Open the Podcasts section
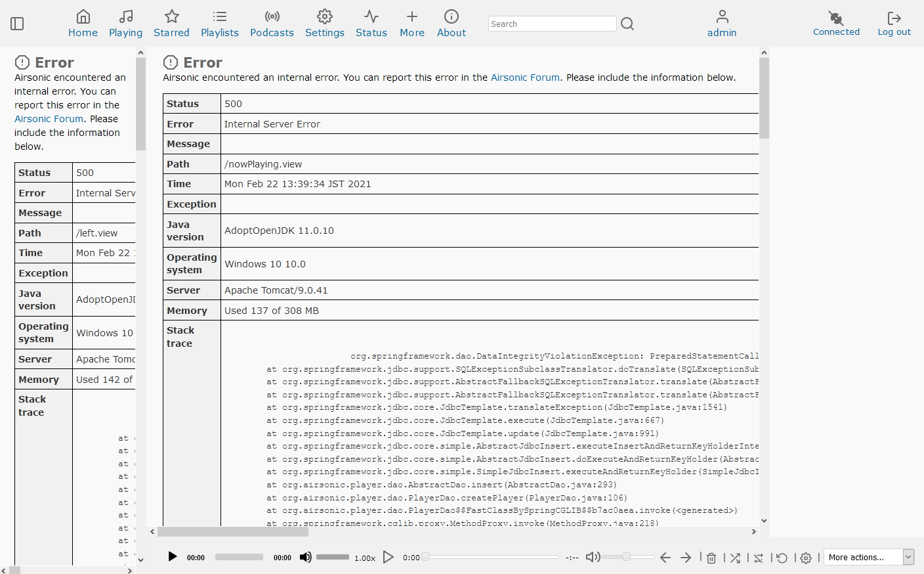Screen dimensions: 924x574 tap(272, 24)
